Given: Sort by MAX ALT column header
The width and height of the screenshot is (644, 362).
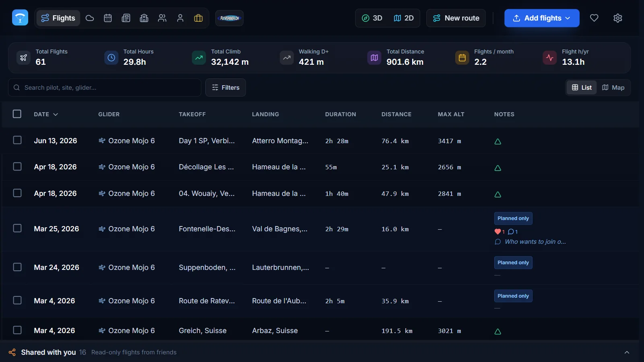Looking at the screenshot, I should [451, 114].
